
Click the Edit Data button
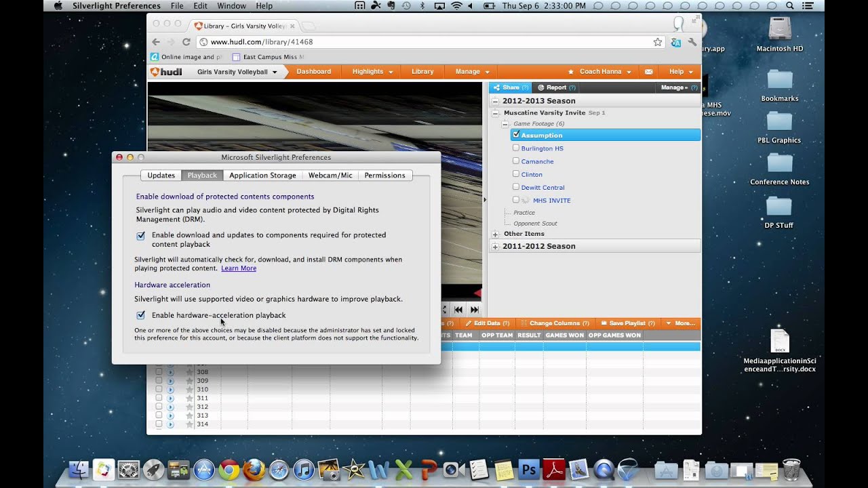488,324
